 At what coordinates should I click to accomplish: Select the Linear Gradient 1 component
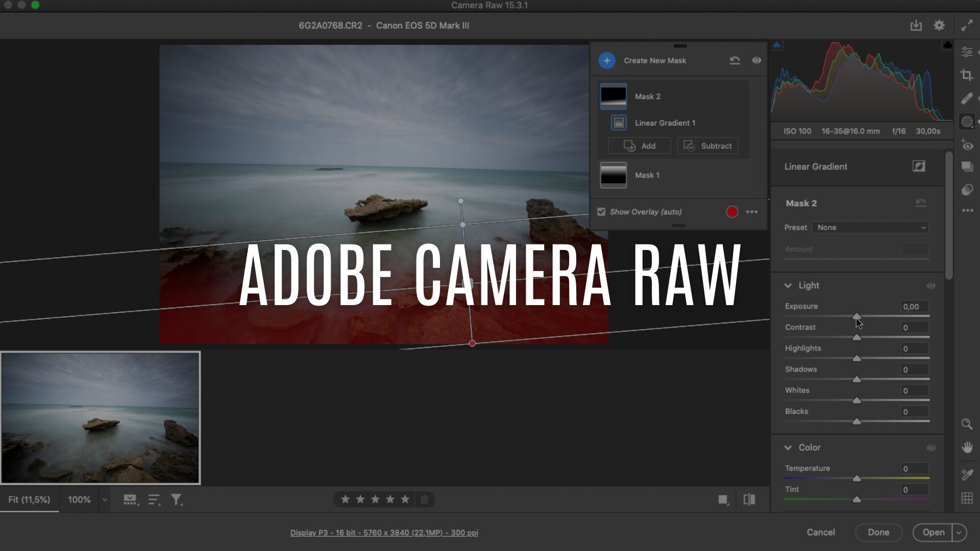point(665,123)
